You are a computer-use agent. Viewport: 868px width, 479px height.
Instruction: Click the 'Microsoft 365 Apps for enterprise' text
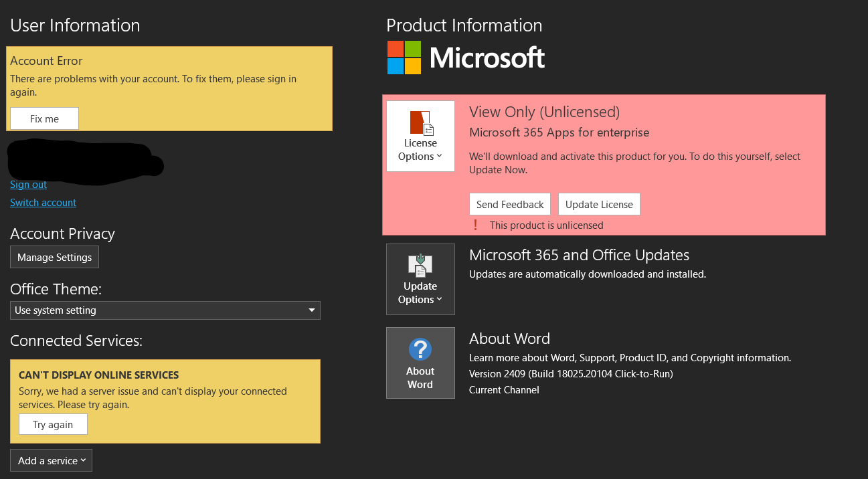tap(559, 132)
